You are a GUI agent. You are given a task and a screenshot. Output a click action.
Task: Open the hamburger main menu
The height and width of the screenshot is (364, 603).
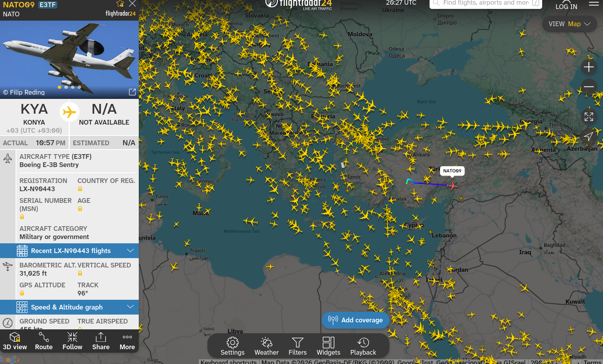pyautogui.click(x=594, y=4)
